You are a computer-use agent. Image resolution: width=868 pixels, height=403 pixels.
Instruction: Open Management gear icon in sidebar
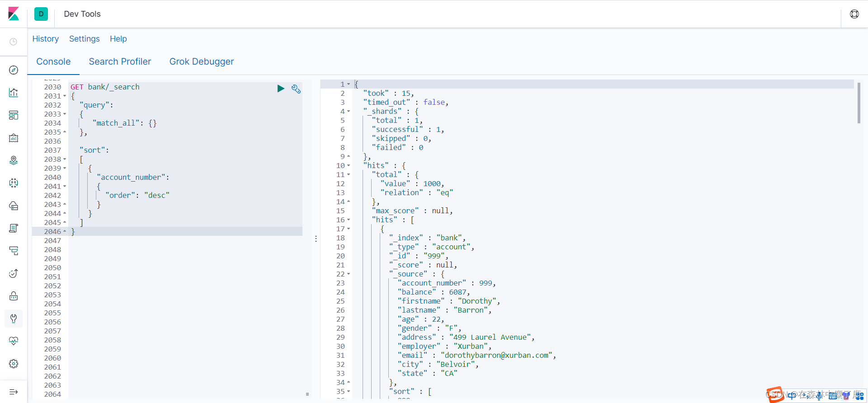(14, 364)
